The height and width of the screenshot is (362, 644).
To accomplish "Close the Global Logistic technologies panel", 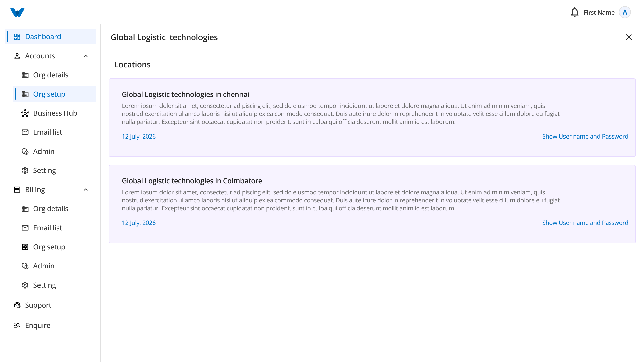I will (x=629, y=37).
